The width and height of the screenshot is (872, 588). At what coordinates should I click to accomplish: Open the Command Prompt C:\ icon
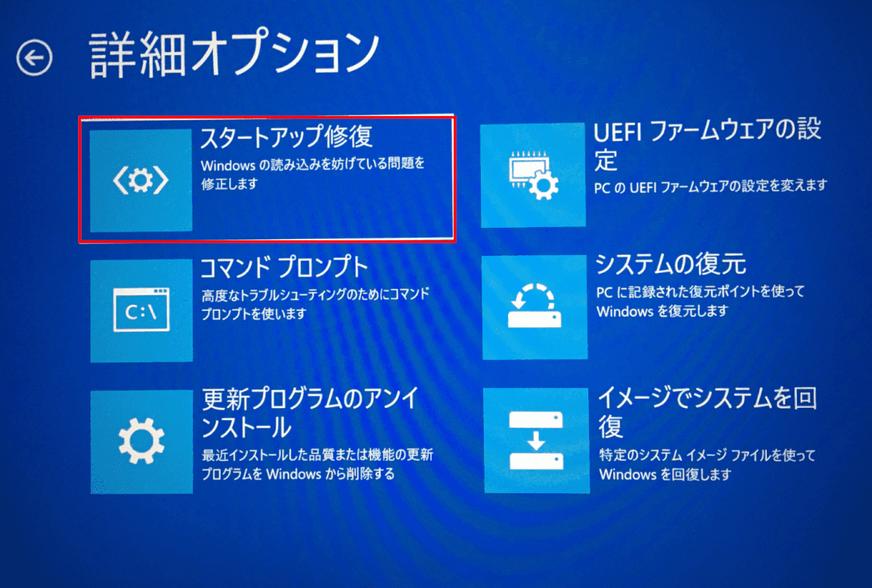point(142,310)
